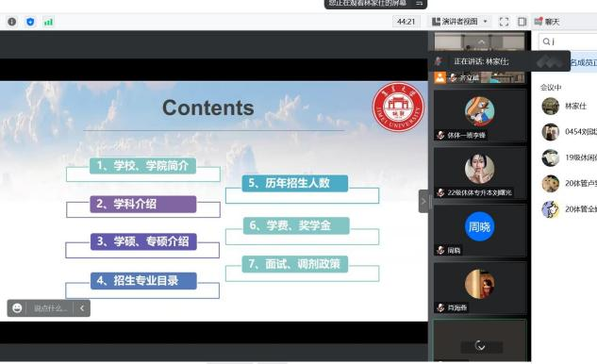This screenshot has height=364, width=597.
Task: Enter fullscreen with the corner-brackets icon
Action: tap(504, 22)
